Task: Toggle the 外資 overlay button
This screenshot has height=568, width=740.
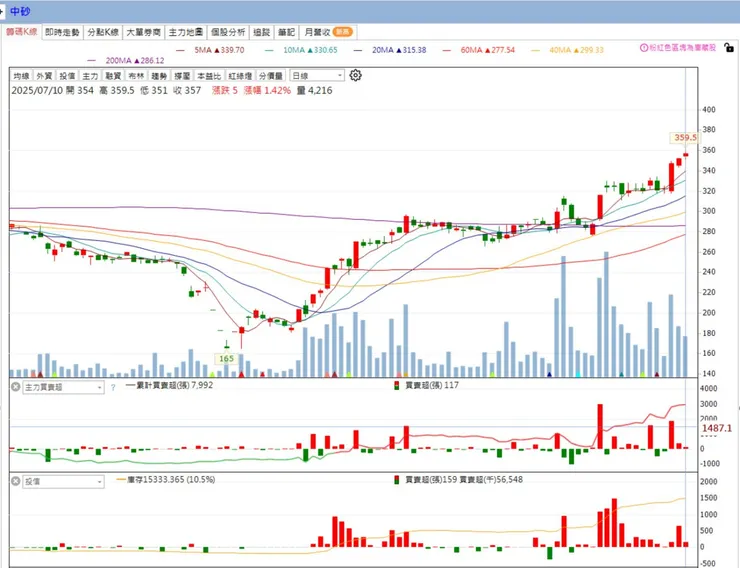Action: point(44,76)
